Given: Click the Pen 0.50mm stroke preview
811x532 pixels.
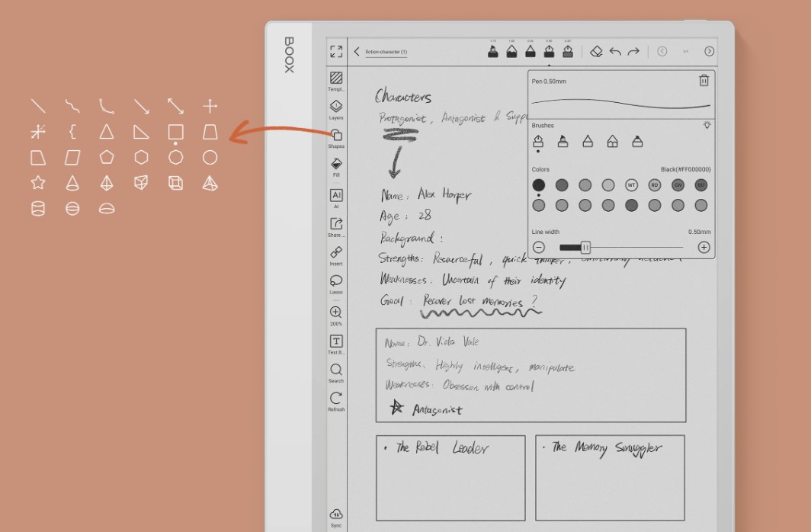Looking at the screenshot, I should click(x=620, y=104).
